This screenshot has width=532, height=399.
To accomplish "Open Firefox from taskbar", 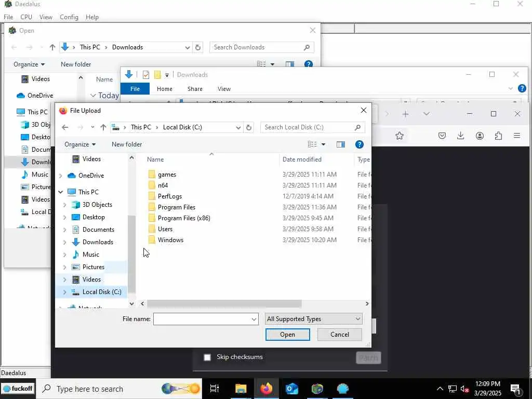I will click(x=267, y=389).
